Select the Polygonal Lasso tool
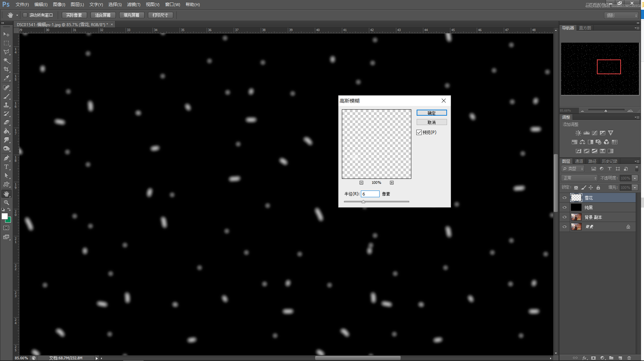The image size is (644, 361). 6,52
